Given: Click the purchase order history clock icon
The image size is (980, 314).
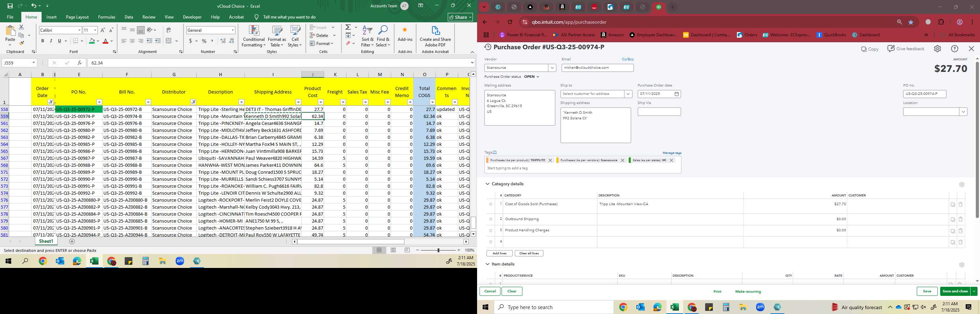Looking at the screenshot, I should tap(487, 47).
